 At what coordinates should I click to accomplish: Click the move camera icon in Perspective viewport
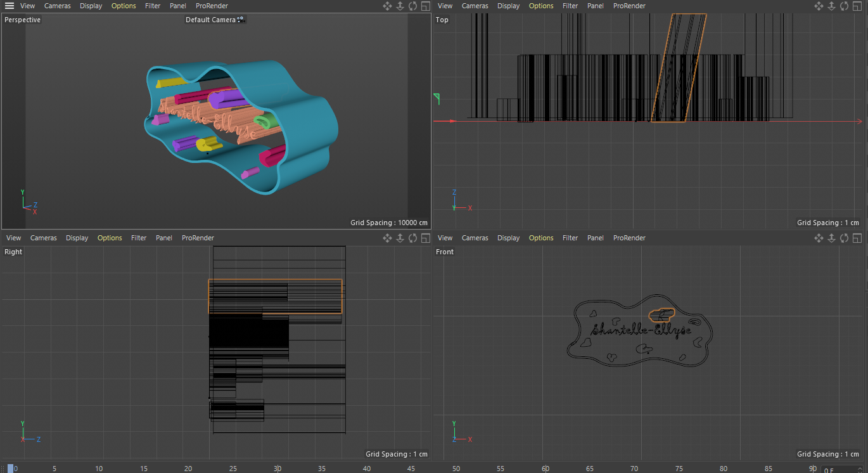(x=387, y=6)
